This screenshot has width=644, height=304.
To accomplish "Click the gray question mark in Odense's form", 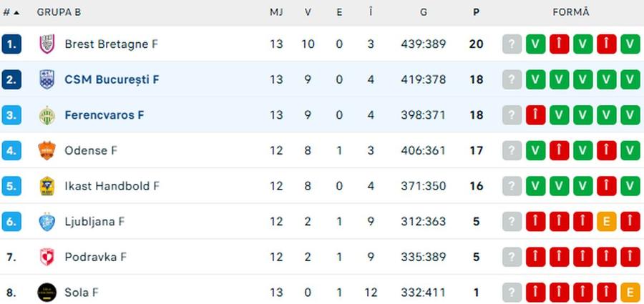I will point(512,150).
